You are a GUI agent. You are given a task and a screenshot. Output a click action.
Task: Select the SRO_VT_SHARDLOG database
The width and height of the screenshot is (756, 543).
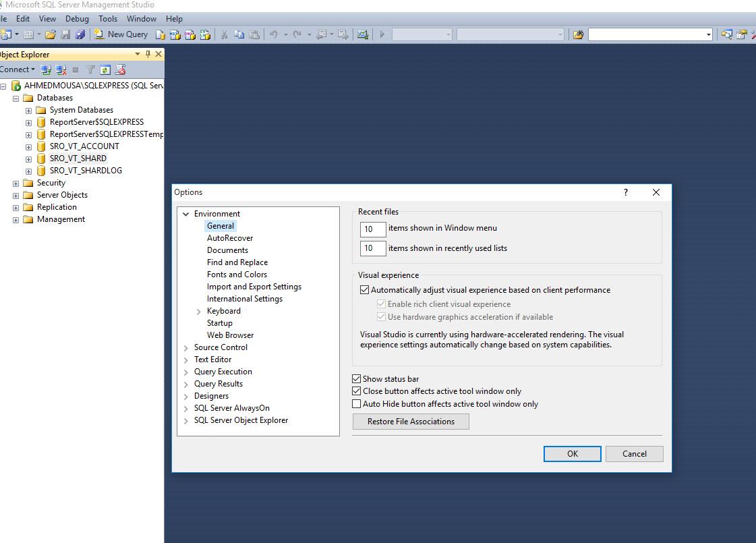coord(86,171)
